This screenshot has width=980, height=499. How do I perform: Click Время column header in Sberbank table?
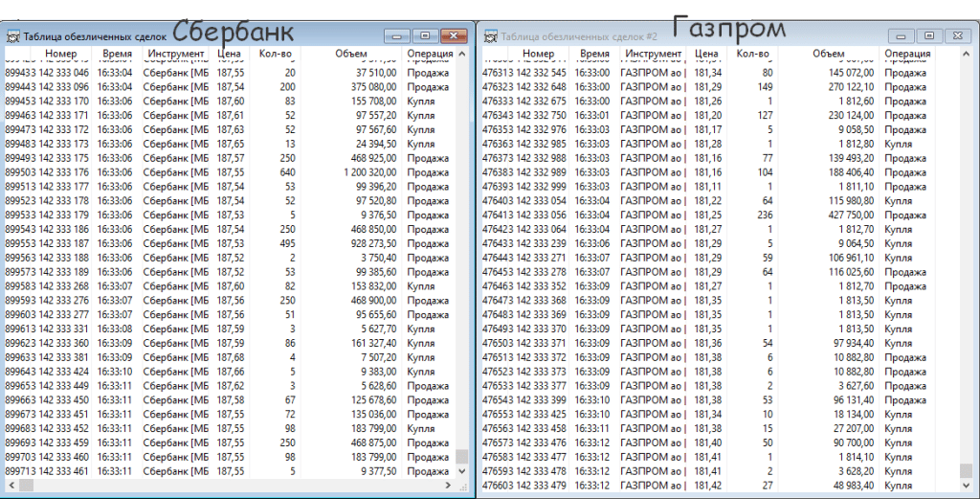[115, 55]
